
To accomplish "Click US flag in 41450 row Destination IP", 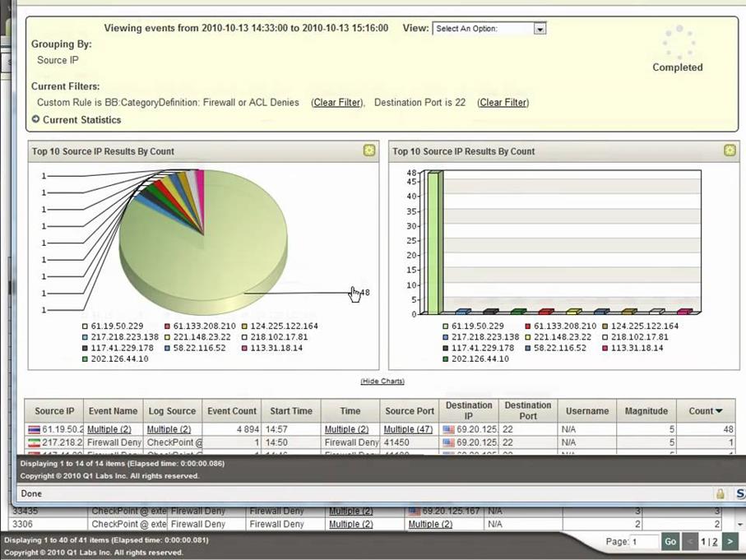I will point(448,443).
